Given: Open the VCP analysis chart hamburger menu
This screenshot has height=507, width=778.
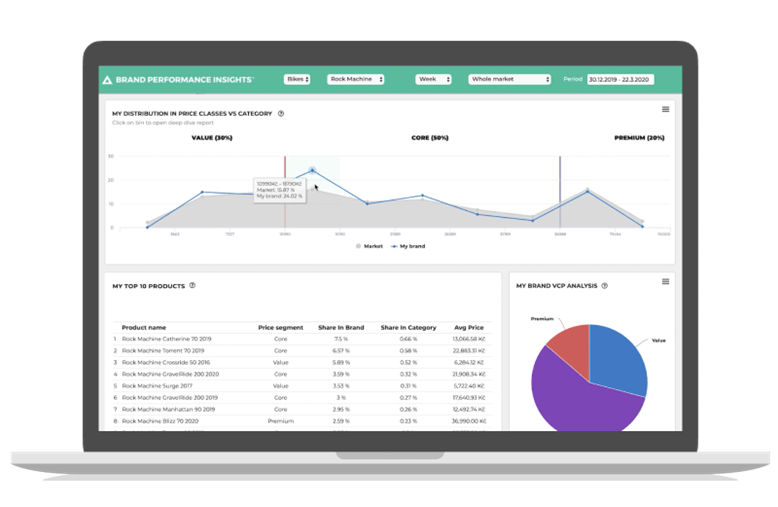Looking at the screenshot, I should tap(665, 282).
